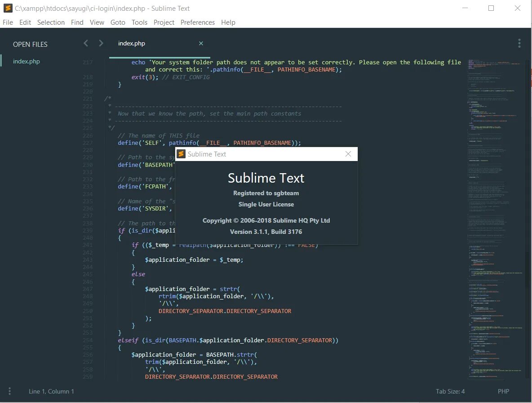532x403 pixels.
Task: Click the define('SELF' code line
Action: tap(209, 143)
